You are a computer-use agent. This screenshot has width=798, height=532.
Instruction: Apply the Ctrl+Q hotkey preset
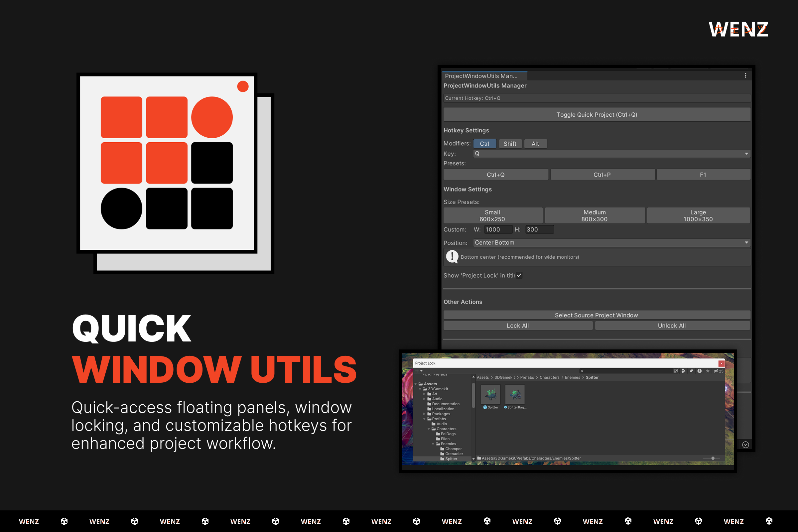(496, 175)
